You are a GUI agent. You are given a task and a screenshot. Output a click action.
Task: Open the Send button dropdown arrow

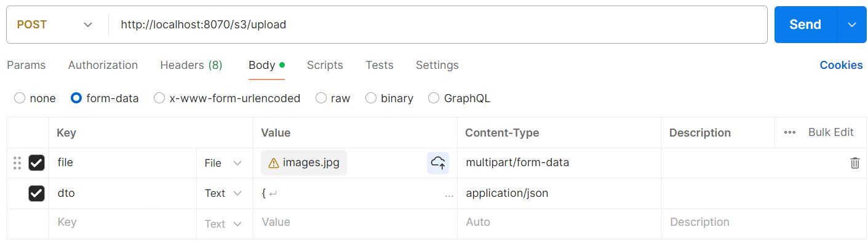tap(852, 25)
